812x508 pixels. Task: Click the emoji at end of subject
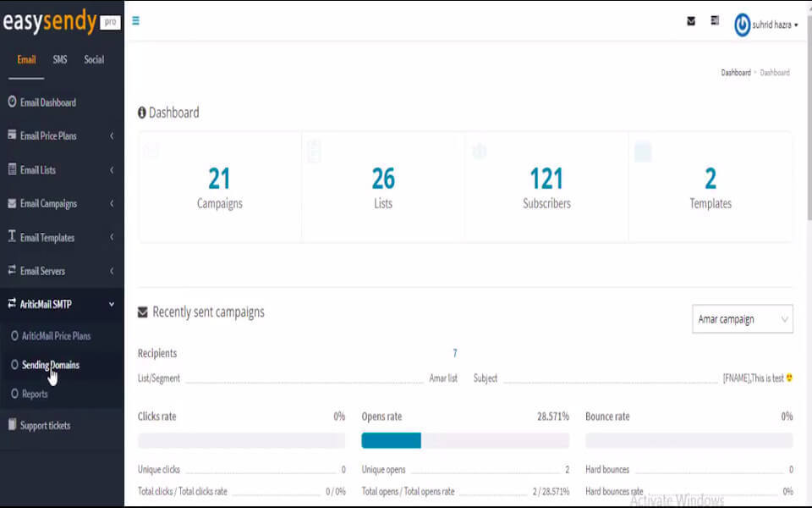click(789, 378)
